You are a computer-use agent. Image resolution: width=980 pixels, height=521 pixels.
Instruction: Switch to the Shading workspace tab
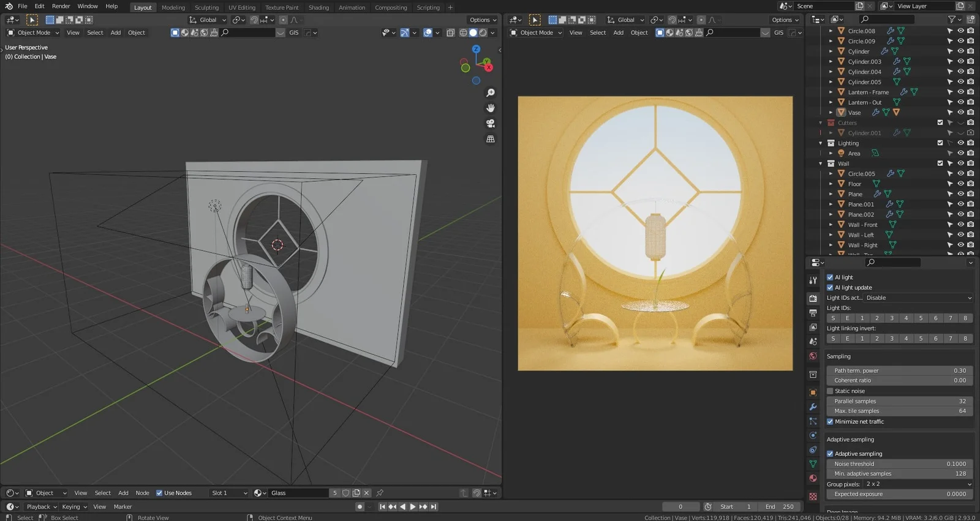318,7
